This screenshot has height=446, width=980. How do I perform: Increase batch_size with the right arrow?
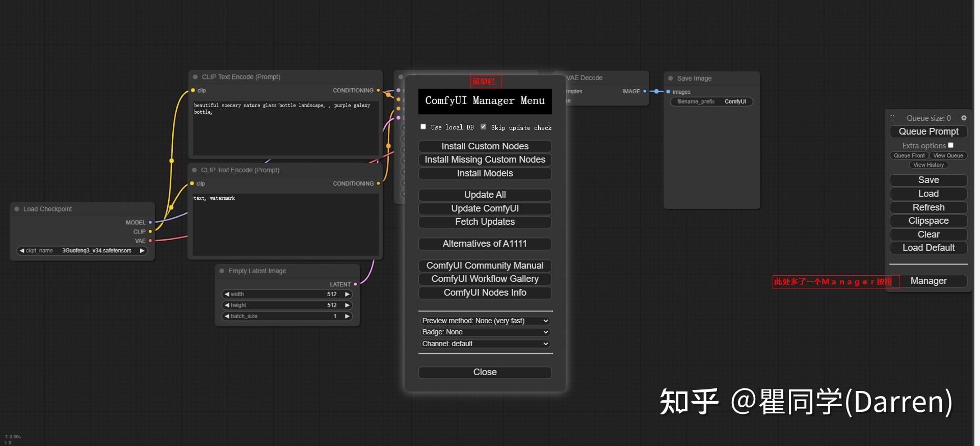tap(347, 317)
